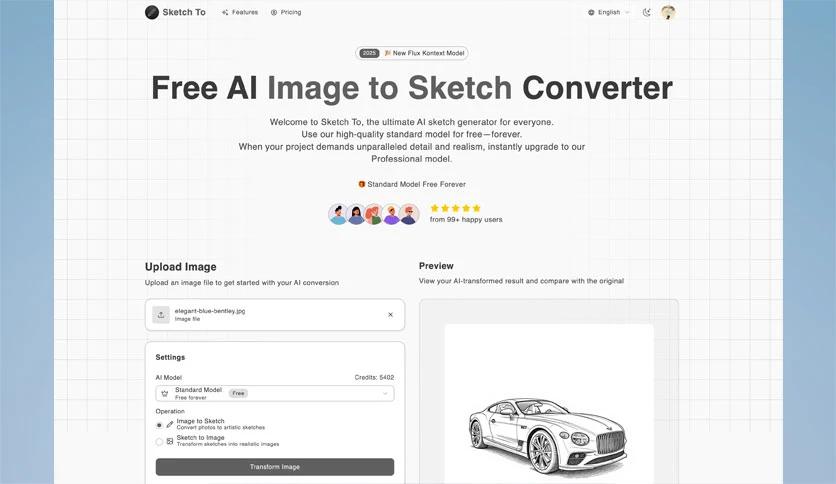Click the globe icon next to English
The image size is (836, 484).
pos(591,12)
